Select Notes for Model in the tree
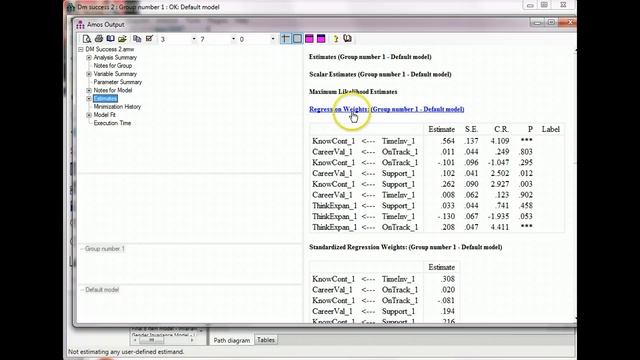The image size is (640, 360). click(113, 90)
